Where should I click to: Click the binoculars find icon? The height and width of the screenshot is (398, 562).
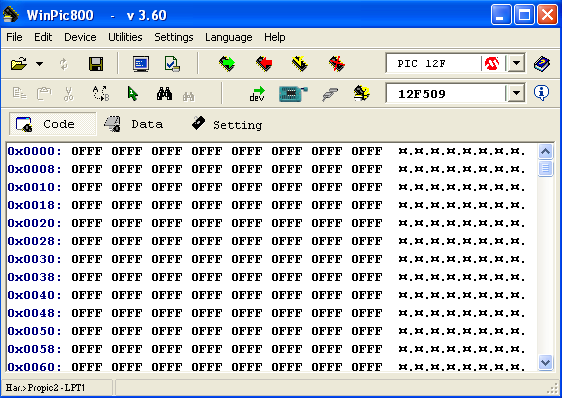click(165, 94)
